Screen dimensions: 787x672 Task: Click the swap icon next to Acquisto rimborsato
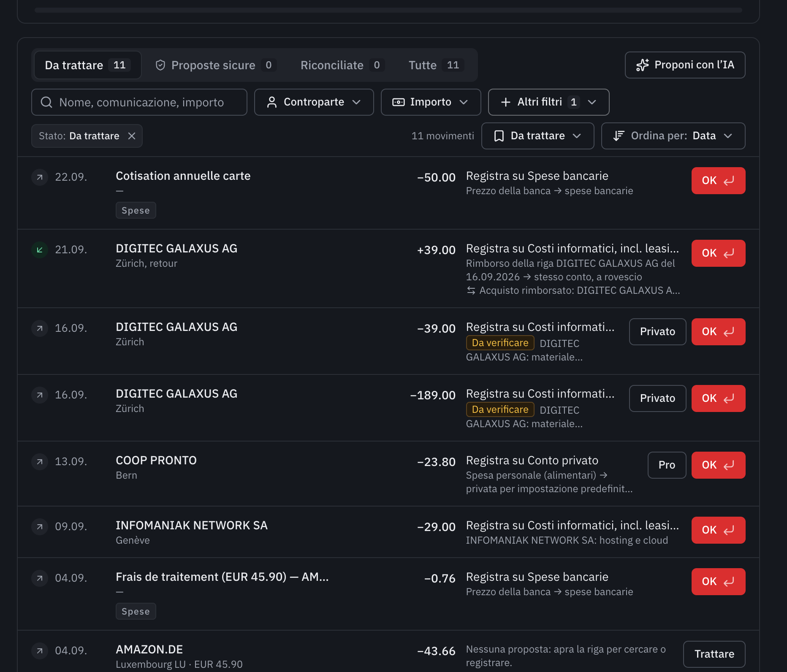point(471,290)
